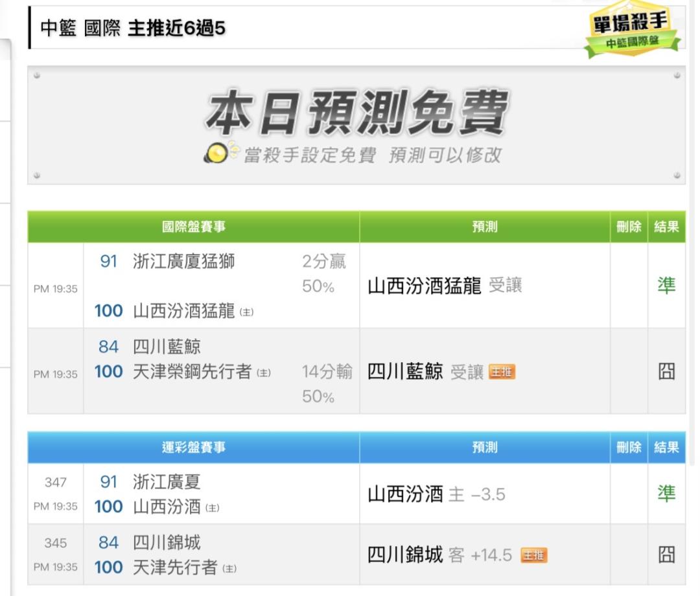Click the 刪除 header in the blue table
Viewport: 700px width, 596px height.
tap(629, 447)
